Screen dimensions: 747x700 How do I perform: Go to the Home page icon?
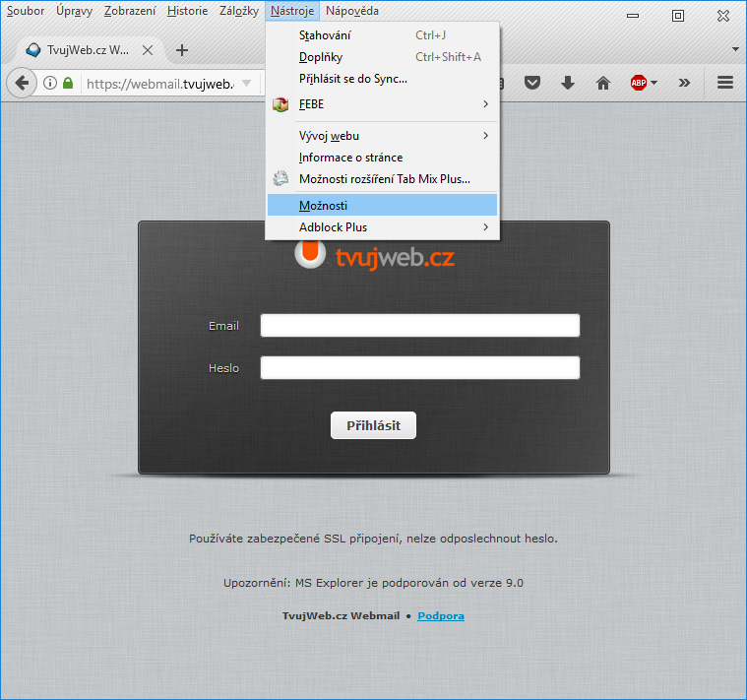coord(603,84)
